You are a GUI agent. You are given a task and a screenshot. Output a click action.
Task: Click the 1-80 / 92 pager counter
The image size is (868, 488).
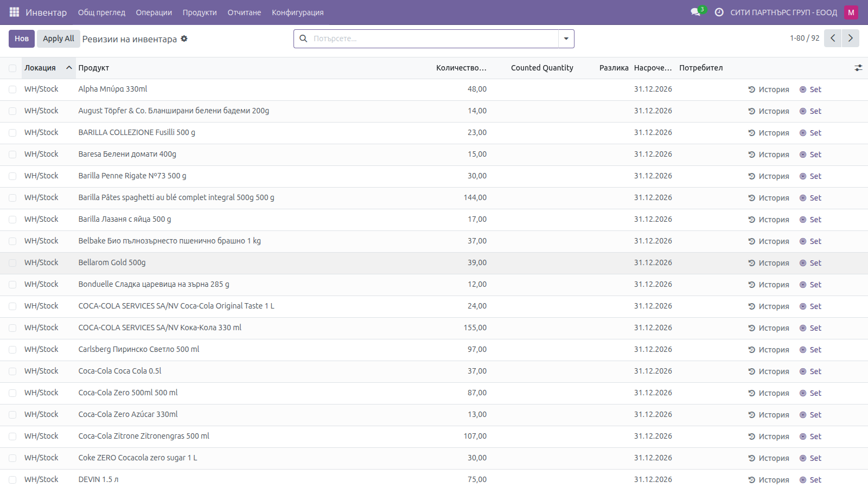tap(805, 38)
